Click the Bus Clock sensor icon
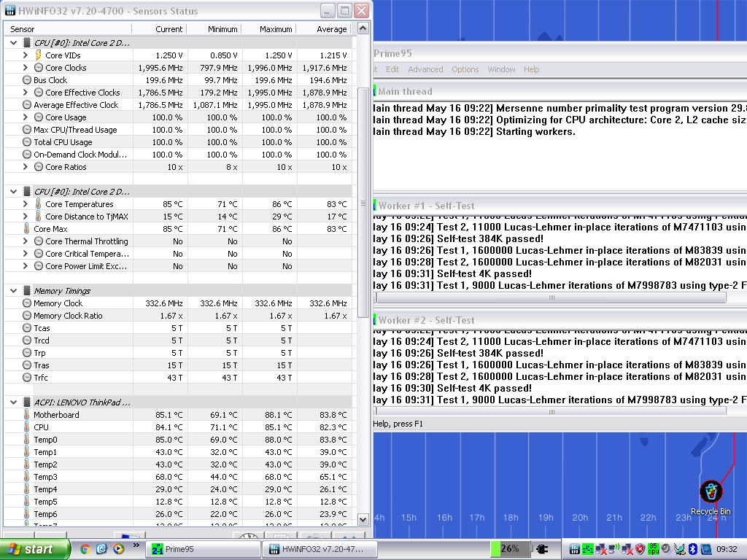 coord(27,80)
